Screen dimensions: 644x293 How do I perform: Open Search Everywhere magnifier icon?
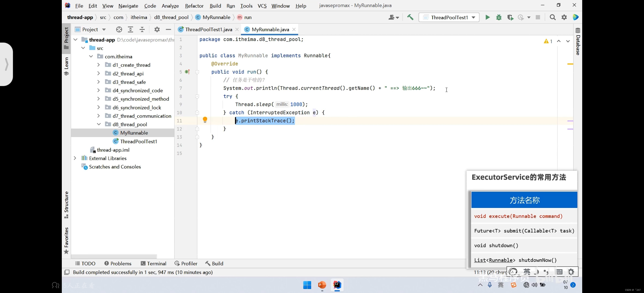553,17
